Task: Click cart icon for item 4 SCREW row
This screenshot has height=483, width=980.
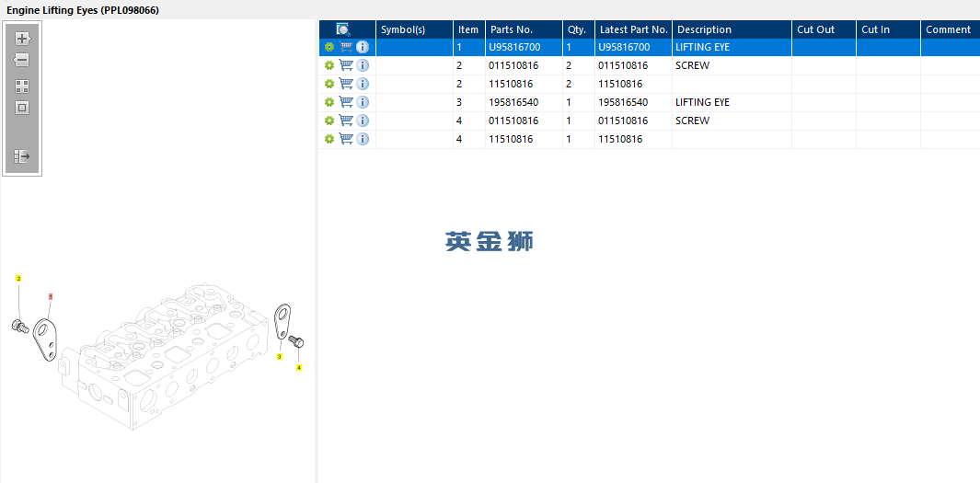Action: 346,121
